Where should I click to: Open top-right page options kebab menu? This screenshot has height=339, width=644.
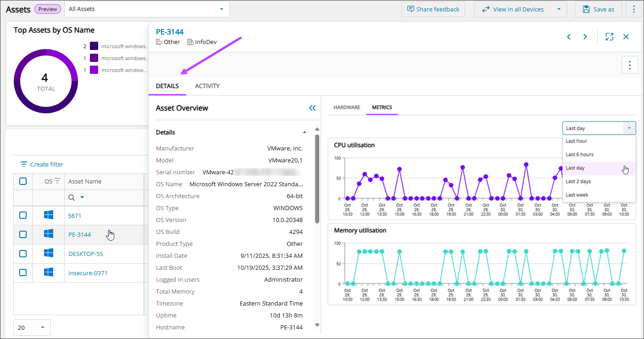click(x=634, y=9)
